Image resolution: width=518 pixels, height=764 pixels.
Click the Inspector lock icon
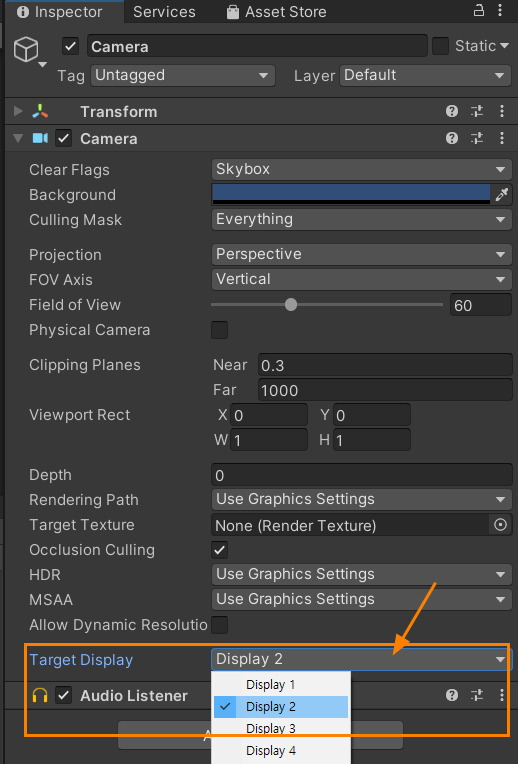479,10
